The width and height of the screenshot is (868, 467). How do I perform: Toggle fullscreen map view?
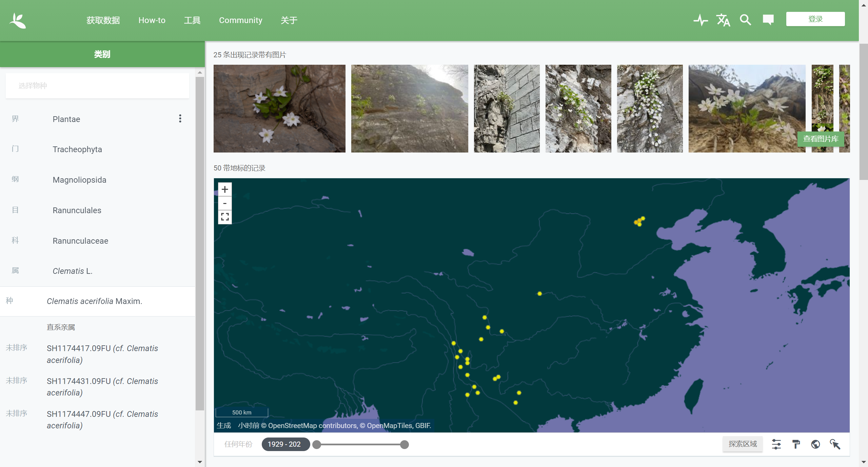[x=225, y=217]
